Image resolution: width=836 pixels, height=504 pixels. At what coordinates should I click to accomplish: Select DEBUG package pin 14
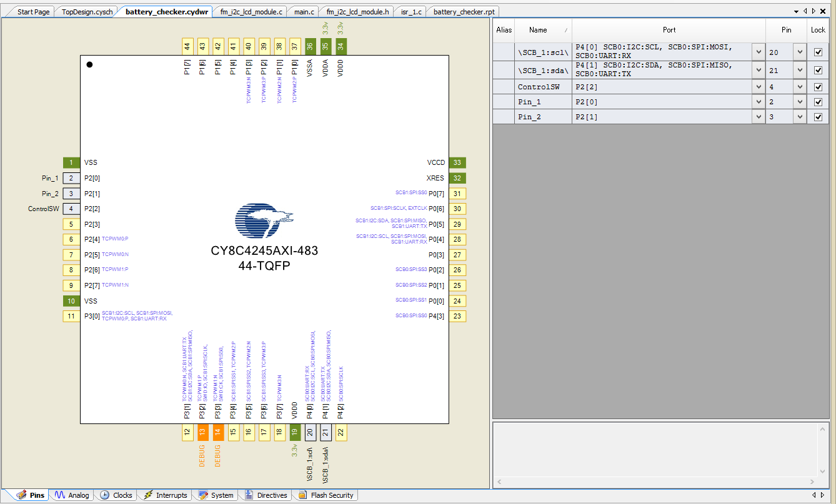pos(217,432)
